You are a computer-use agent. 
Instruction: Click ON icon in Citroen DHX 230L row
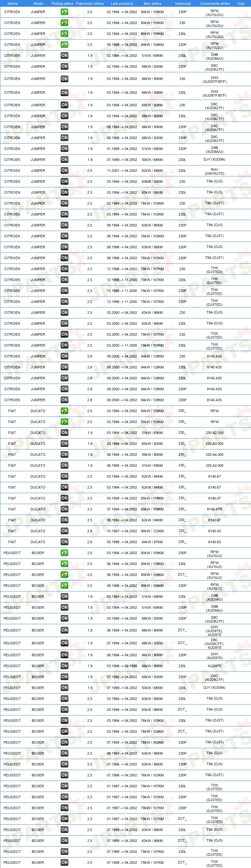click(x=64, y=93)
